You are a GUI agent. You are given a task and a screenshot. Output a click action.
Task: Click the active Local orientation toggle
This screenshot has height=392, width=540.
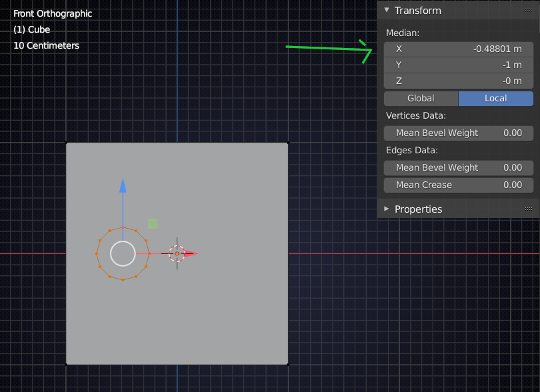tap(496, 98)
